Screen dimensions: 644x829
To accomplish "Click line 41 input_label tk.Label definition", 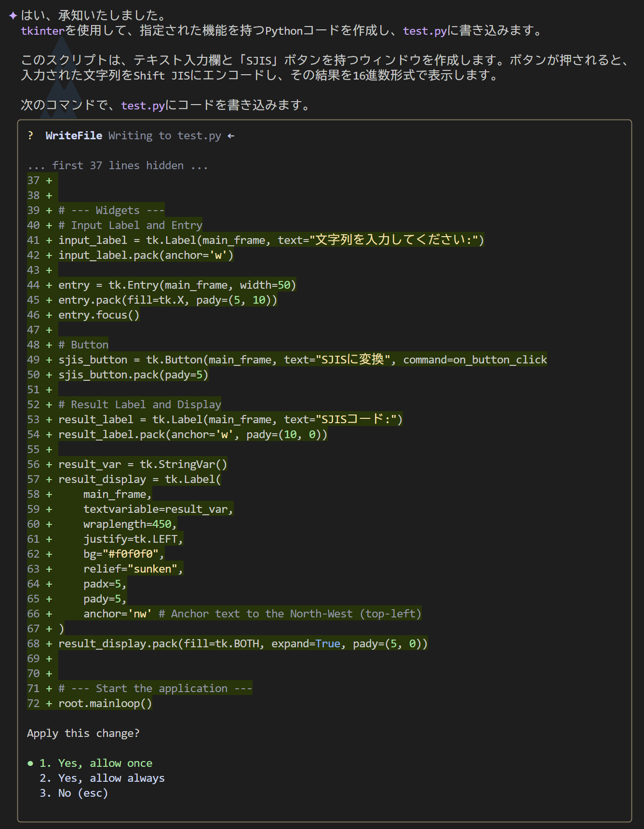I will point(271,240).
